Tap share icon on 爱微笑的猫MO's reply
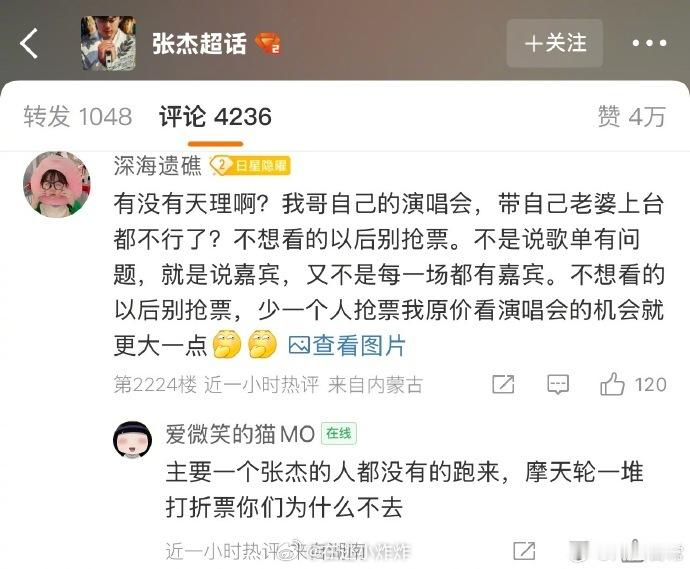690x569 pixels. (x=524, y=551)
